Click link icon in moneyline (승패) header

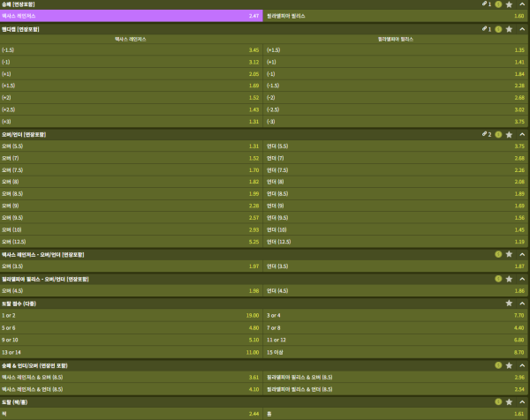[x=484, y=4]
